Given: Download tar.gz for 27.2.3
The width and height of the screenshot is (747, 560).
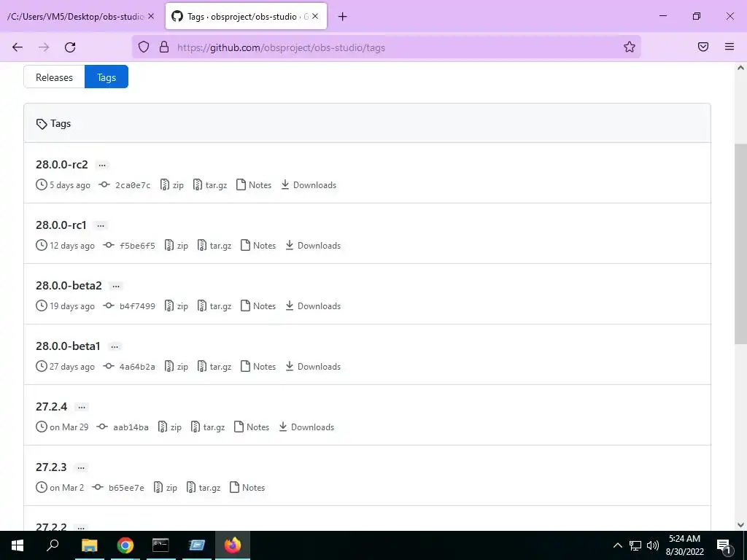Looking at the screenshot, I should [204, 487].
